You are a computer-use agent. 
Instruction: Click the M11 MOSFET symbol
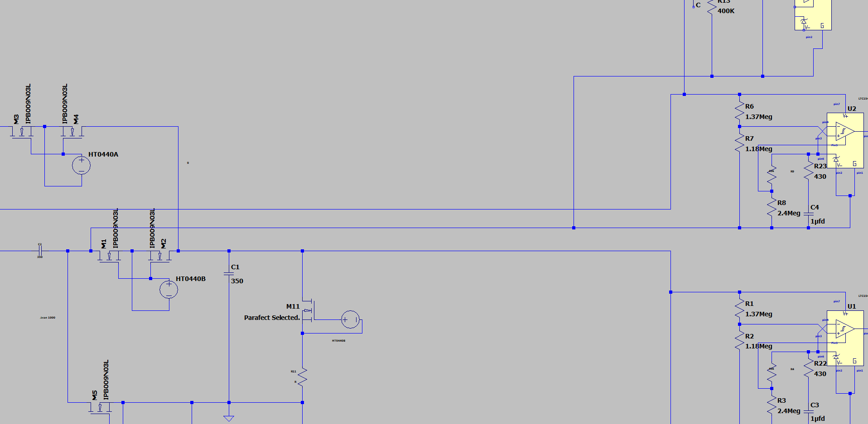point(309,310)
